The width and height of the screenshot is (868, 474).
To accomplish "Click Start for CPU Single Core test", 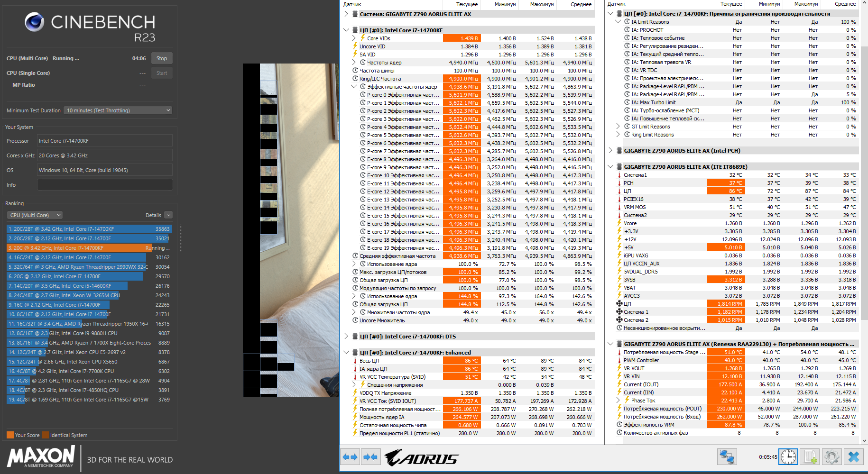I will pos(162,73).
